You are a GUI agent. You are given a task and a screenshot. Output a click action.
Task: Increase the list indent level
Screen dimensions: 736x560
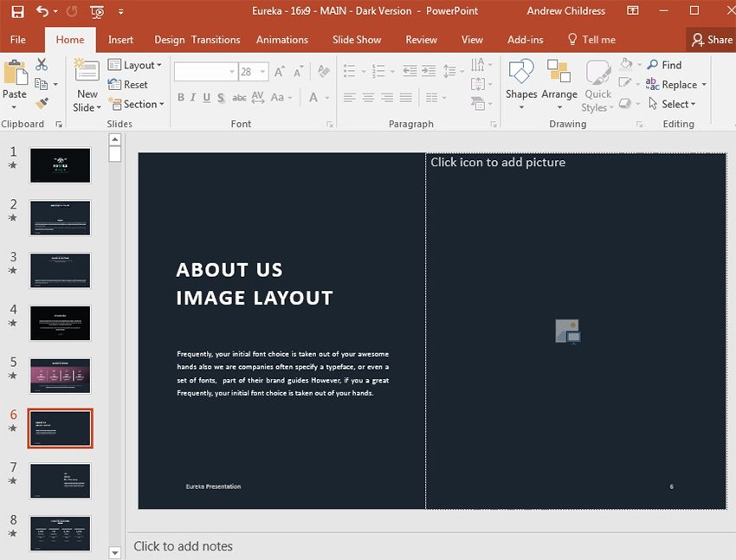tap(429, 71)
